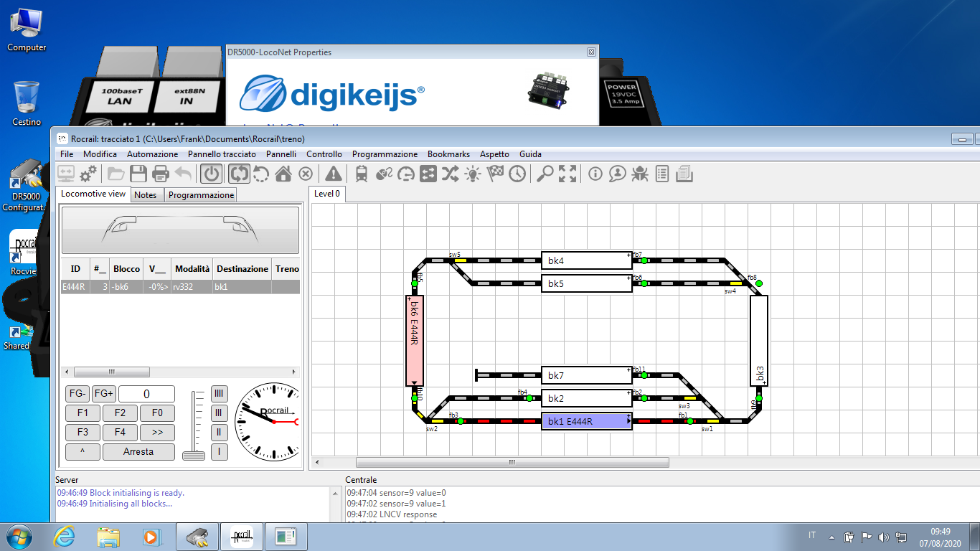Switch to the Programmazione tab
Viewport: 980px width, 551px height.
pyautogui.click(x=201, y=195)
